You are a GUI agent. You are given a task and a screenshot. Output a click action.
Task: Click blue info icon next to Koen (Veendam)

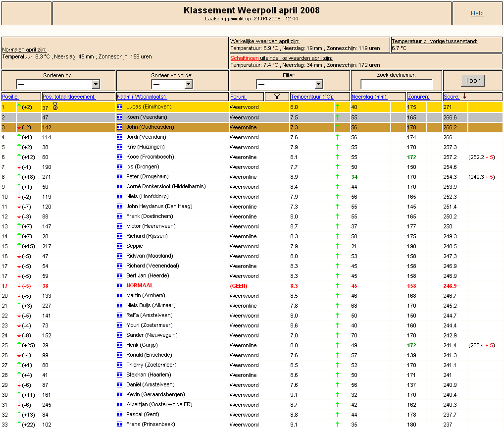tap(120, 117)
